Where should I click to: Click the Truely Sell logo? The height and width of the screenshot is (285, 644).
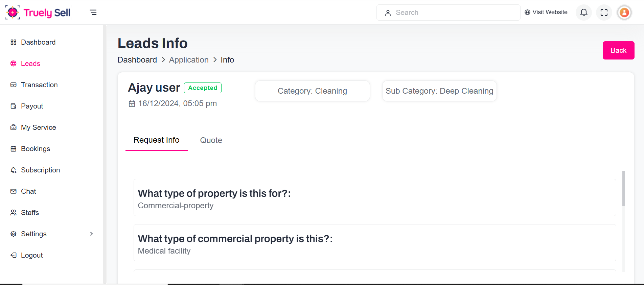pyautogui.click(x=38, y=13)
